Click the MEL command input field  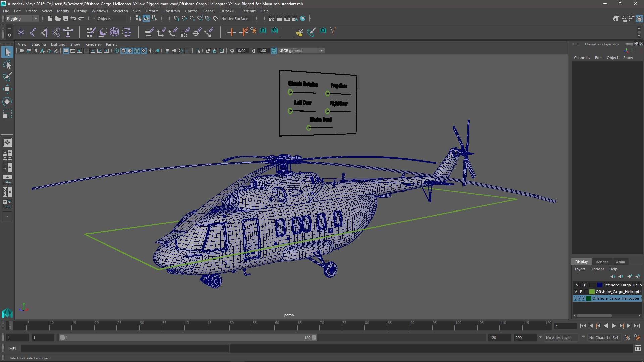pos(124,349)
